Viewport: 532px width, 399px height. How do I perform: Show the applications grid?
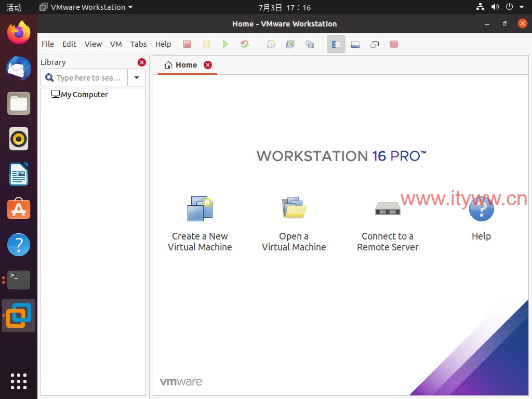tap(19, 381)
